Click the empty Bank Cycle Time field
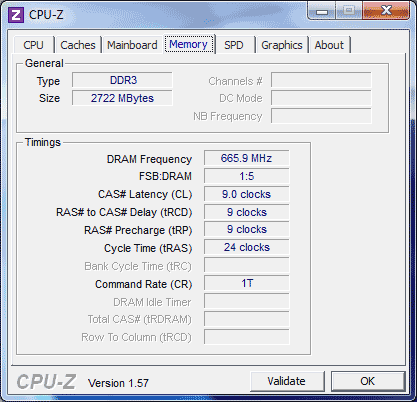The width and height of the screenshot is (417, 402). (247, 265)
